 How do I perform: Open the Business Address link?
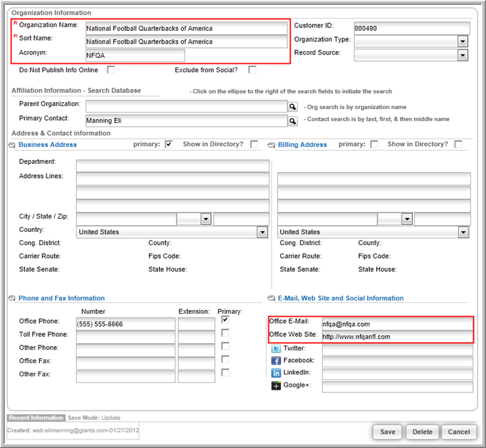[48, 144]
